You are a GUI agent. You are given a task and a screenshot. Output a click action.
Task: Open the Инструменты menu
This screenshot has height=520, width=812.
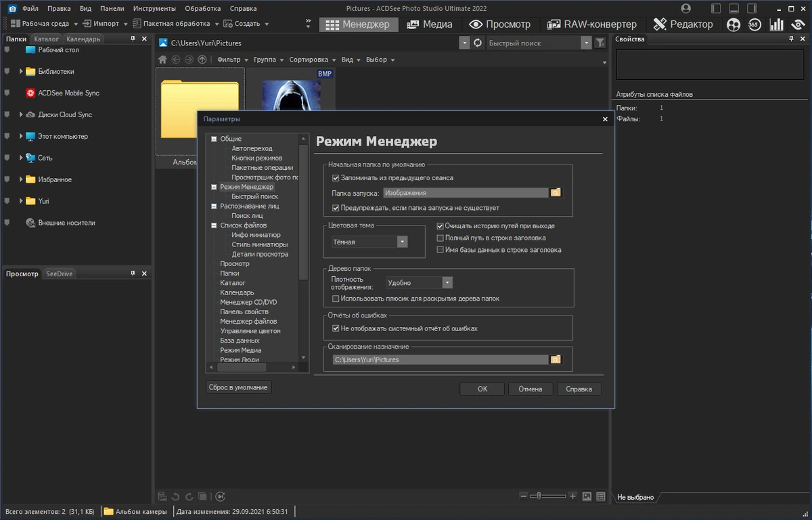[x=154, y=9]
